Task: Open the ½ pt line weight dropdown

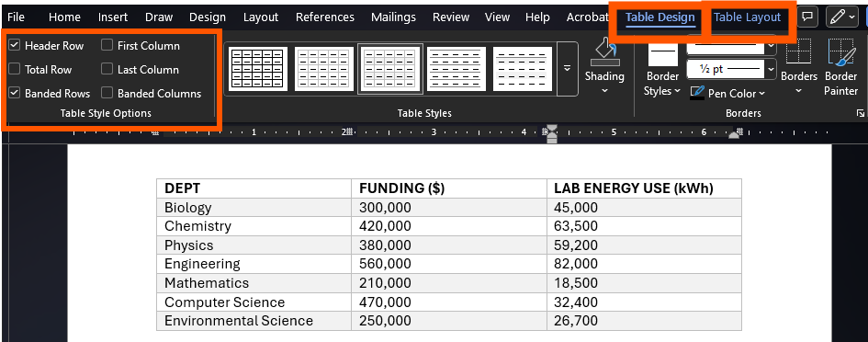Action: (732, 69)
